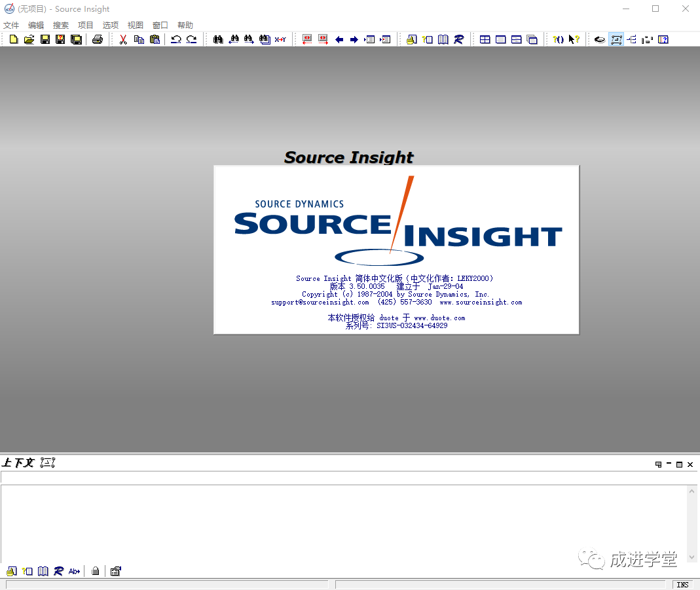Go back with the blue left arrow

point(339,39)
